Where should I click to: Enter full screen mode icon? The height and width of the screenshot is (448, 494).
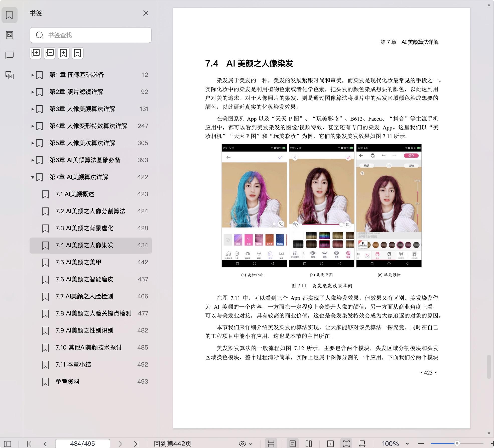346,444
